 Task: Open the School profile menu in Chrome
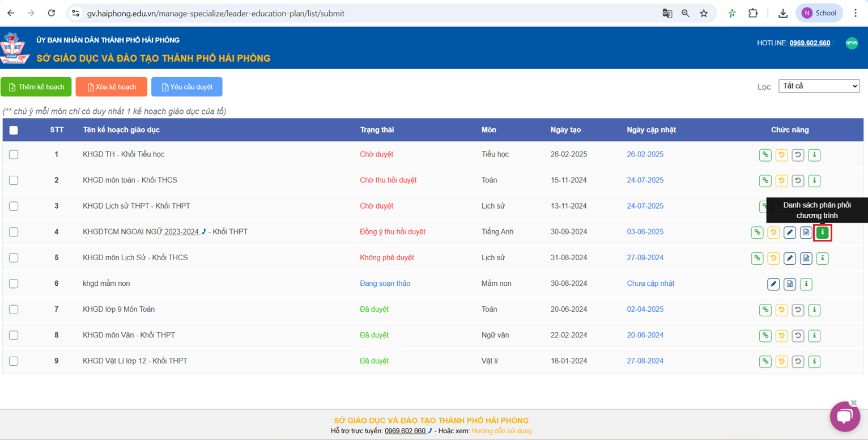[819, 13]
